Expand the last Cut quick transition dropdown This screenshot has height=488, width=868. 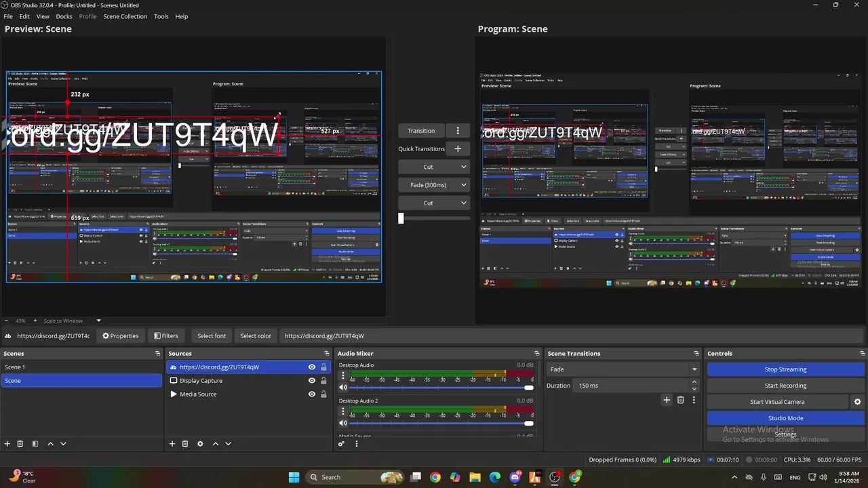coord(464,203)
